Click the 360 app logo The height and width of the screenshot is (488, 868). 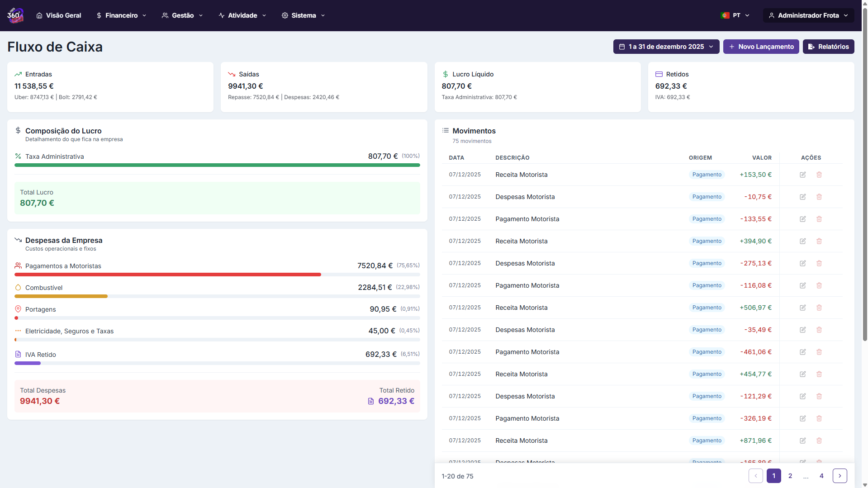(15, 15)
